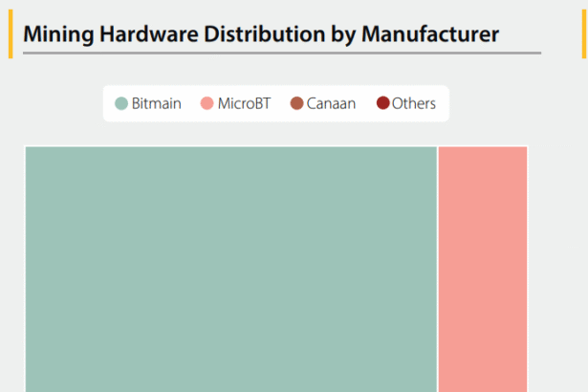Screen dimensions: 588x392
Task: Select the large green Bitmain treemap block
Action: tap(229, 268)
